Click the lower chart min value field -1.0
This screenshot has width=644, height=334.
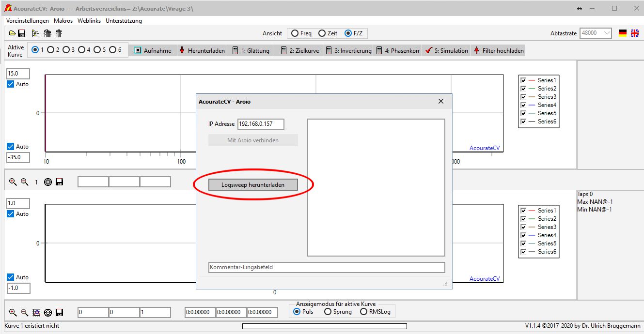[x=18, y=288]
